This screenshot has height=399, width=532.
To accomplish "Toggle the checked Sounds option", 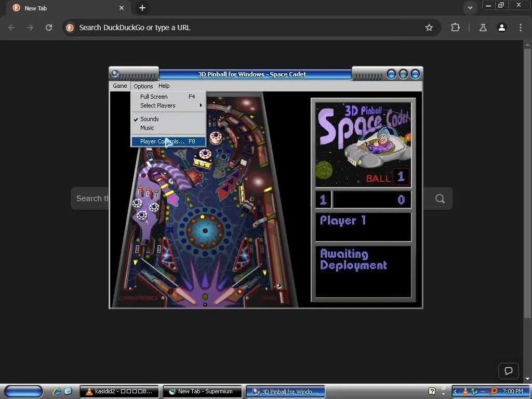I will pyautogui.click(x=168, y=119).
